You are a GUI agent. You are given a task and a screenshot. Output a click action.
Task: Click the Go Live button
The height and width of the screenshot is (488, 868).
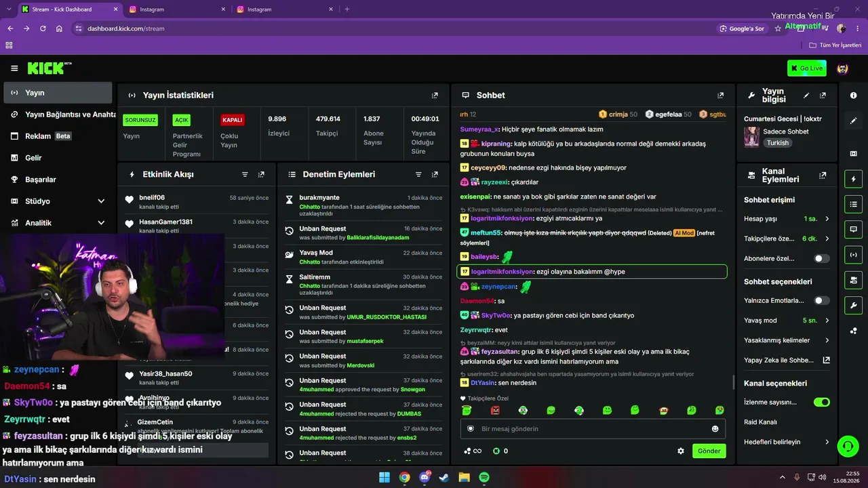(806, 68)
